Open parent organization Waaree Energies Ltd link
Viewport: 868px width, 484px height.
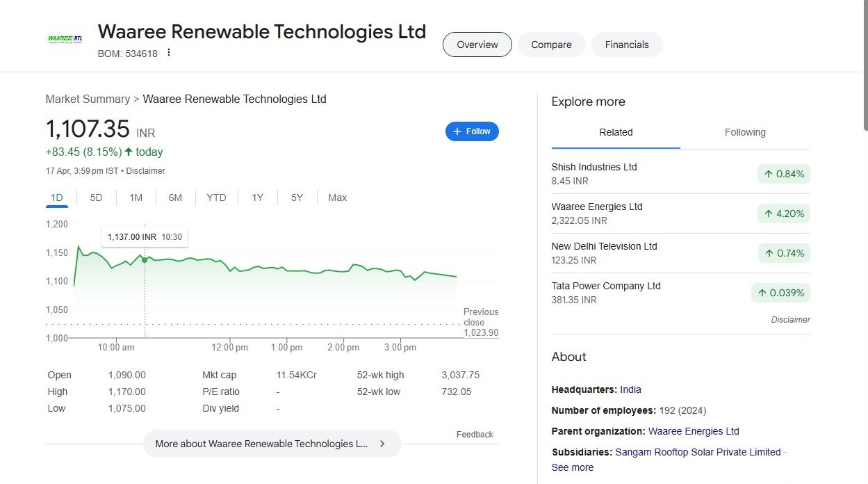[x=694, y=431]
